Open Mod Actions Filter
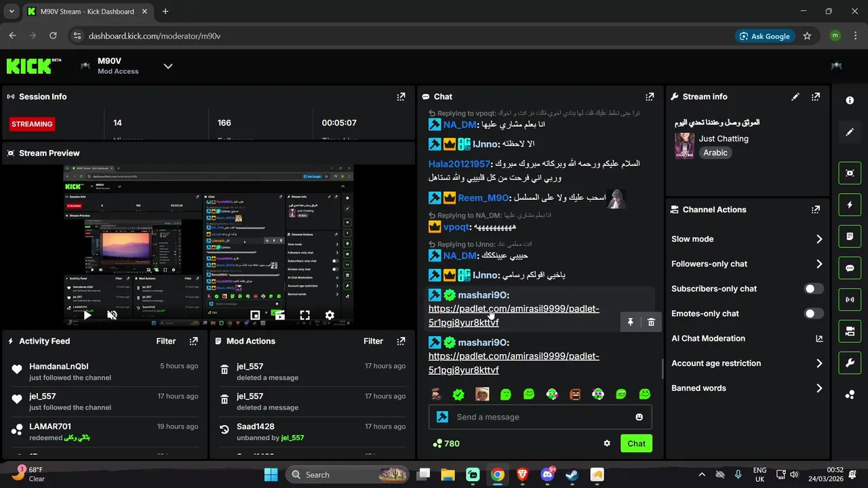The width and height of the screenshot is (868, 488). (373, 341)
